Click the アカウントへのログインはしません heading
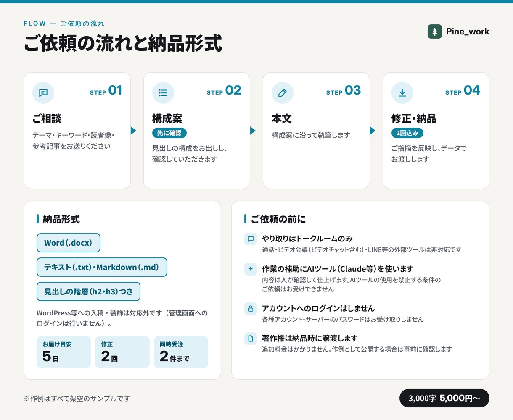 click(x=318, y=308)
